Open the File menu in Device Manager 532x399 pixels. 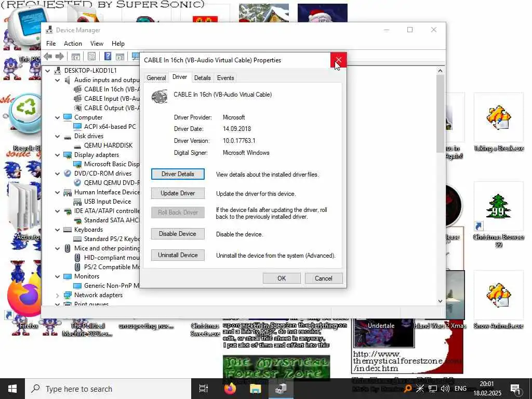coord(51,44)
